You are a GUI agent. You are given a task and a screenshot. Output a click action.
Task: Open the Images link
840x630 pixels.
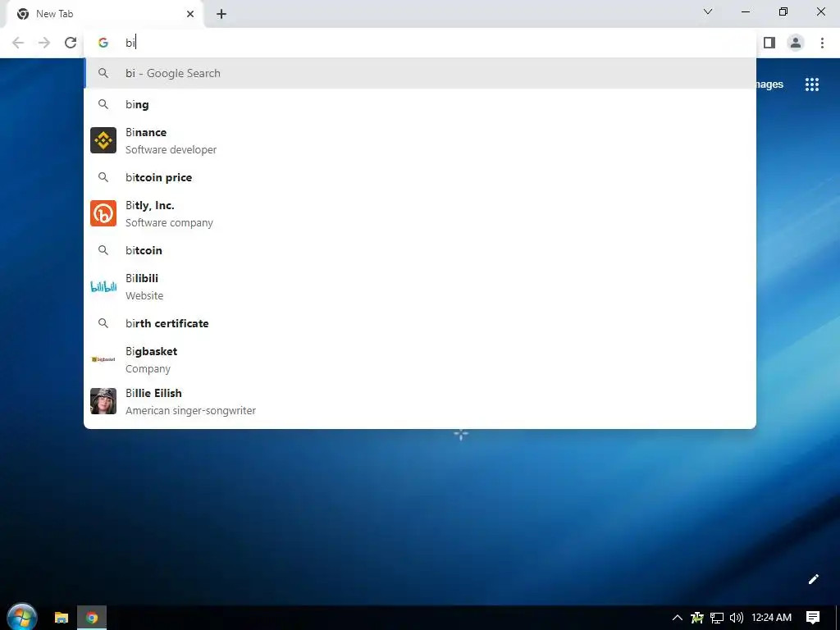tap(769, 84)
